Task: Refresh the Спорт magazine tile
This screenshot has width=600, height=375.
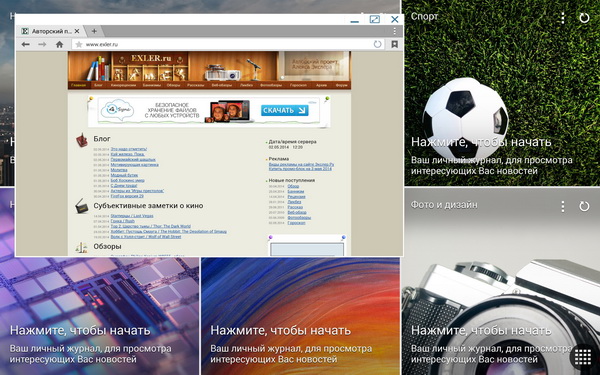Action: (584, 18)
